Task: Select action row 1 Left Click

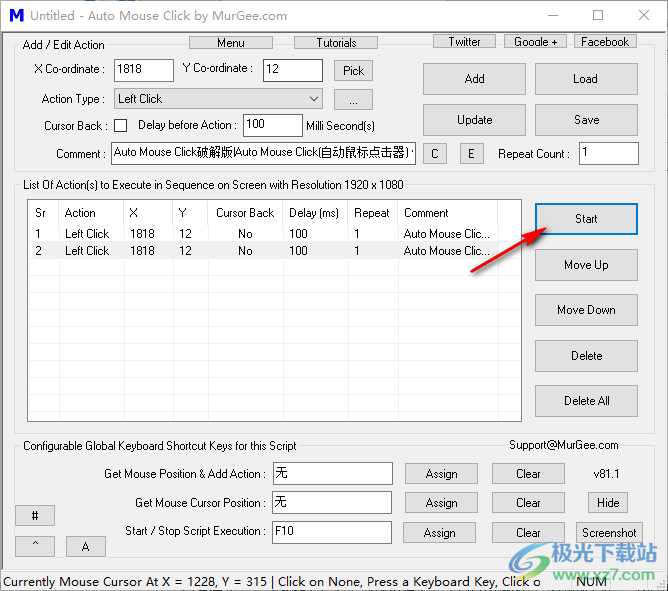Action: [x=264, y=234]
